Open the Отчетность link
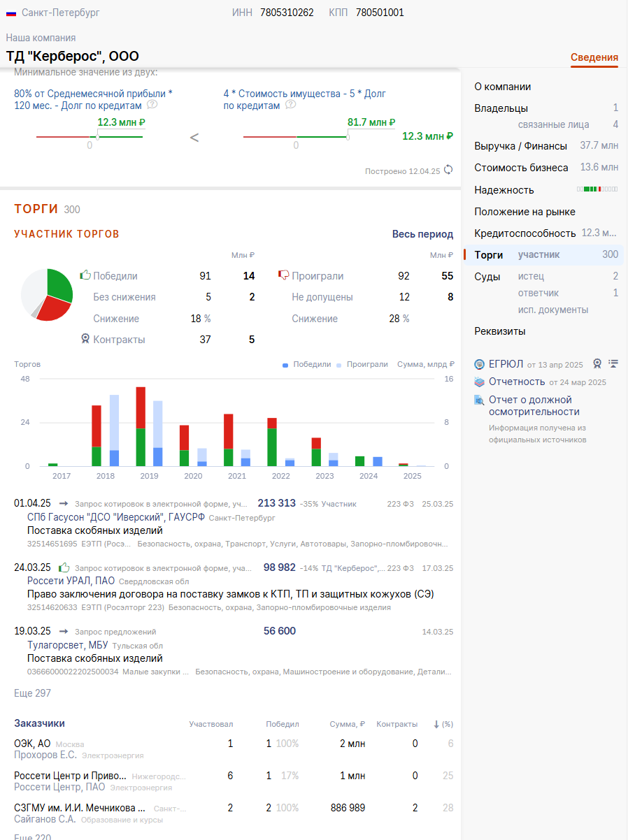This screenshot has height=840, width=628. (x=517, y=382)
